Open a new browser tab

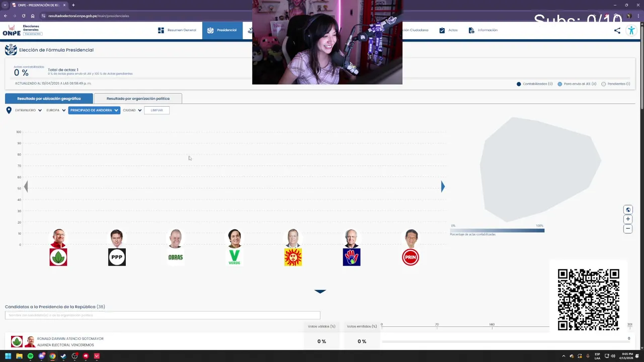(73, 5)
